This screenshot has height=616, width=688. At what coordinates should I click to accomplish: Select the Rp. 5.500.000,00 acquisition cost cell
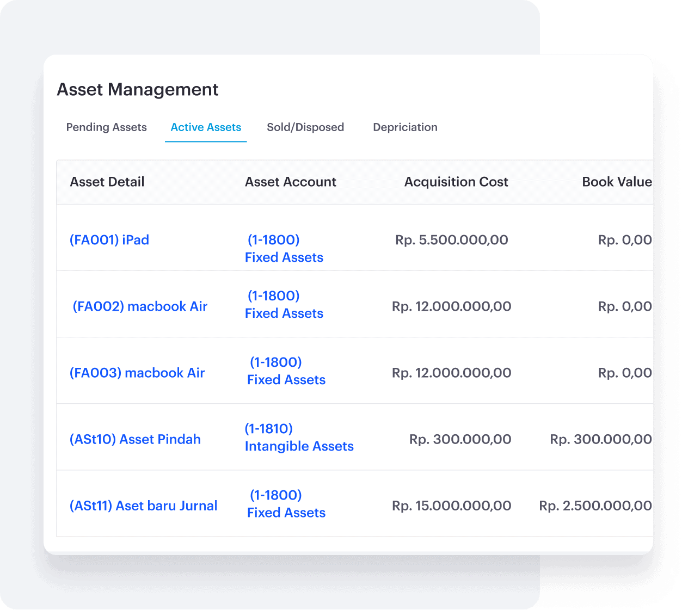(x=451, y=240)
